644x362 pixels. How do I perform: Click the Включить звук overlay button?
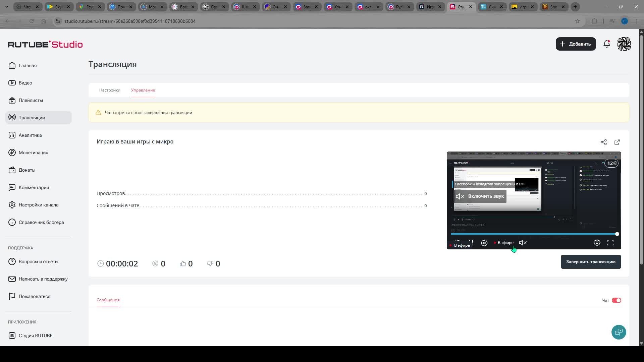[x=480, y=196]
